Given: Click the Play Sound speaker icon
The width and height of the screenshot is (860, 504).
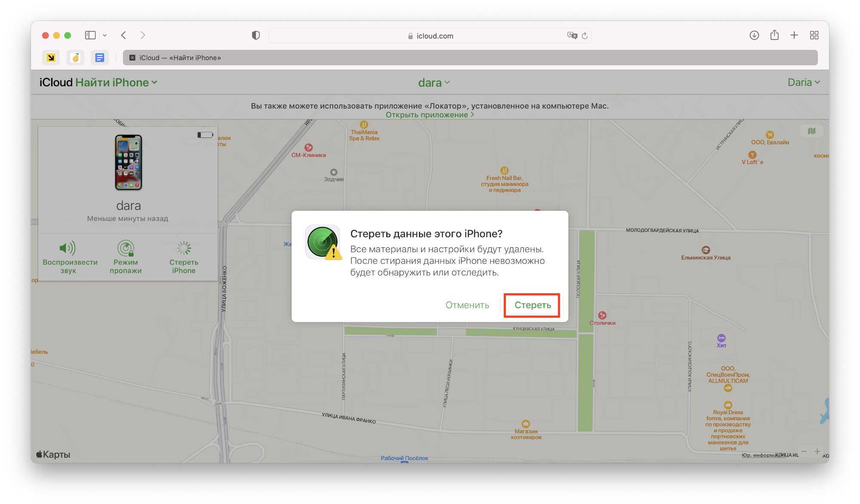Looking at the screenshot, I should (x=68, y=248).
